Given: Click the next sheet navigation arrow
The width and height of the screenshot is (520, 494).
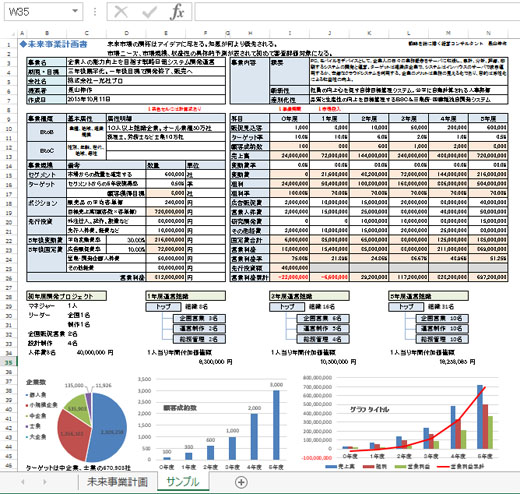Looking at the screenshot, I should tap(44, 482).
